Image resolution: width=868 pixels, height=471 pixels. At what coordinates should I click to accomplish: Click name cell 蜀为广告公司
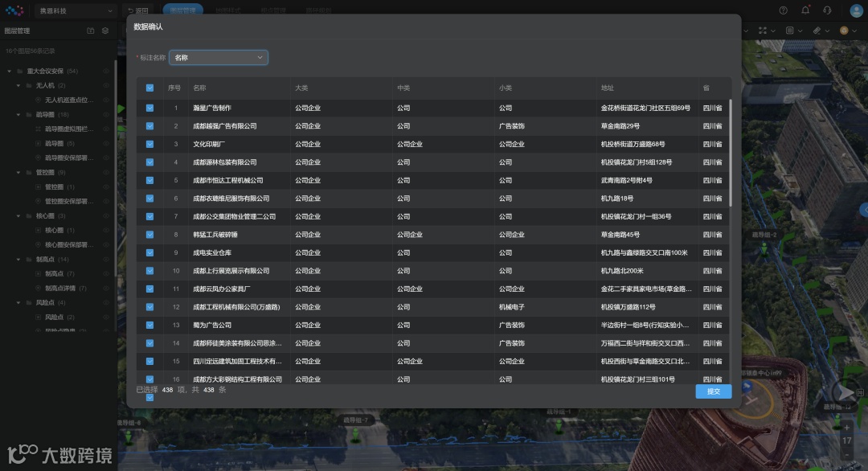tap(212, 325)
